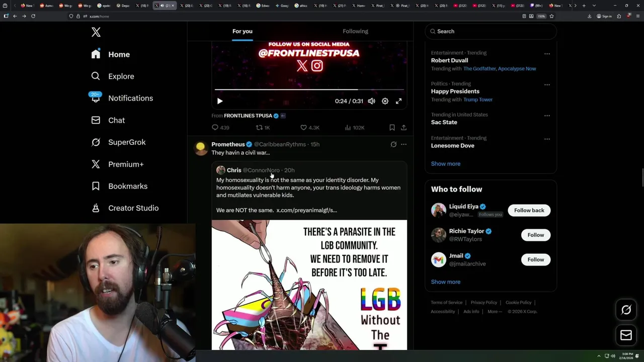Show more trending topics

click(x=445, y=164)
